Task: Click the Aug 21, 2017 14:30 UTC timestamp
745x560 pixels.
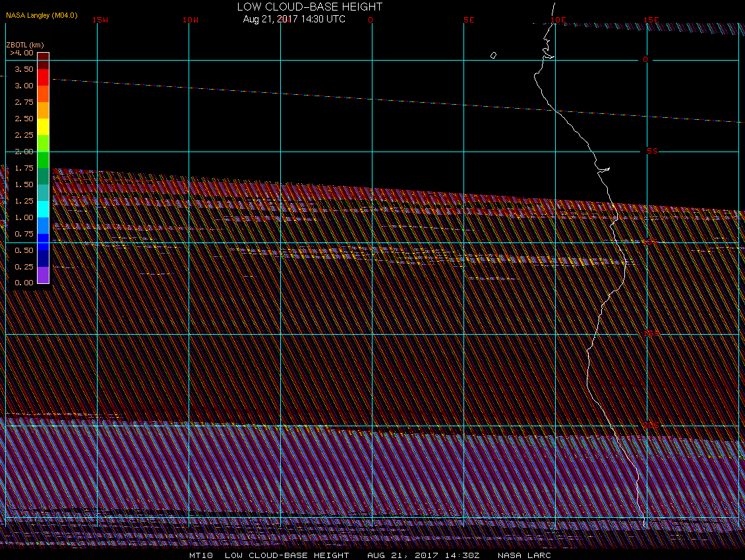Action: [x=294, y=19]
